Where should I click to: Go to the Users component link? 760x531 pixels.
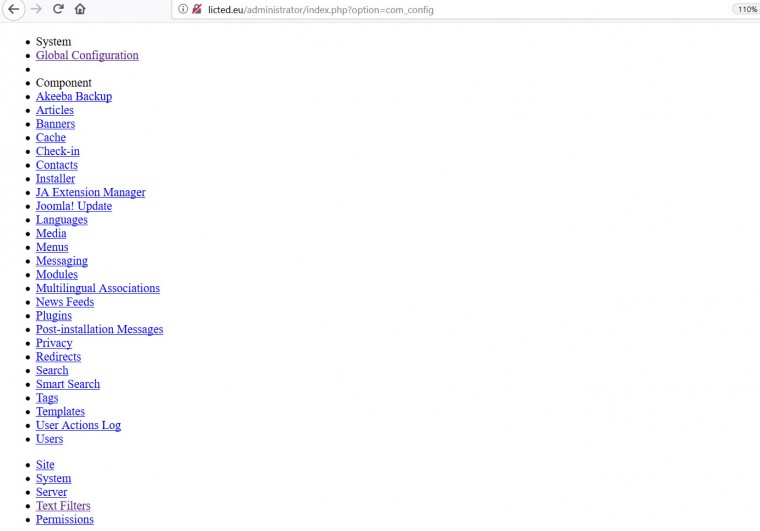coord(49,439)
